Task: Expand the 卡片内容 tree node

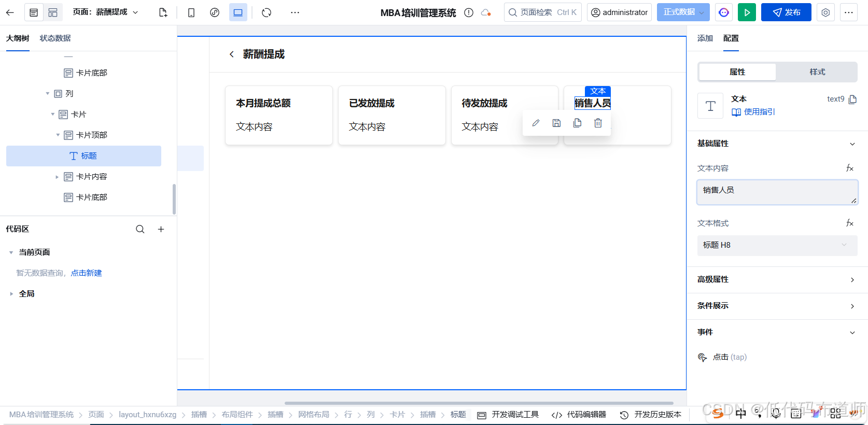Action: click(57, 177)
